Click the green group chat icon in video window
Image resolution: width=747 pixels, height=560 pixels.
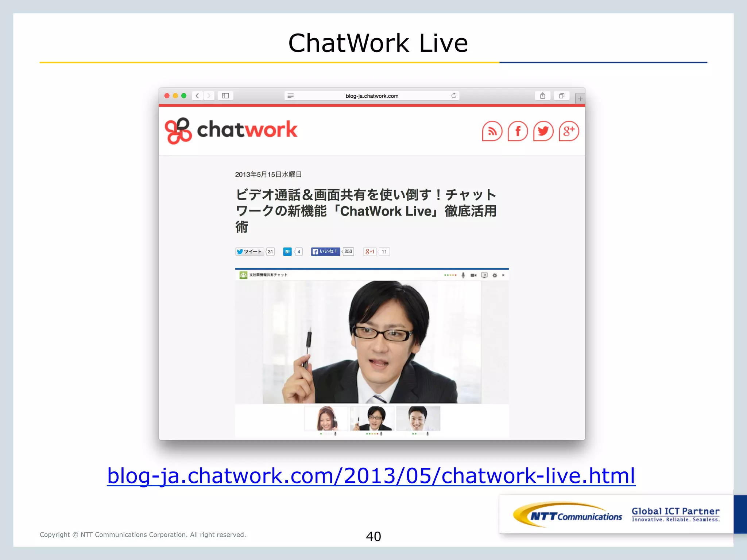tap(243, 275)
